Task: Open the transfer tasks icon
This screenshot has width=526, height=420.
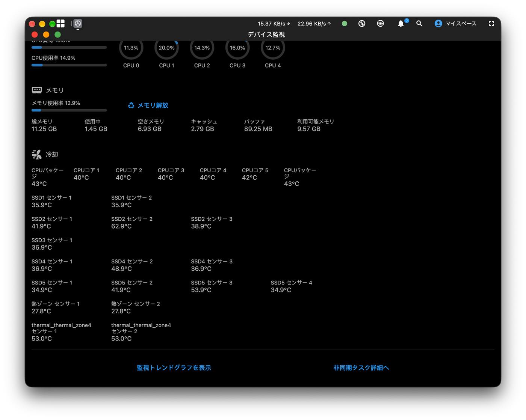Action: [362, 23]
